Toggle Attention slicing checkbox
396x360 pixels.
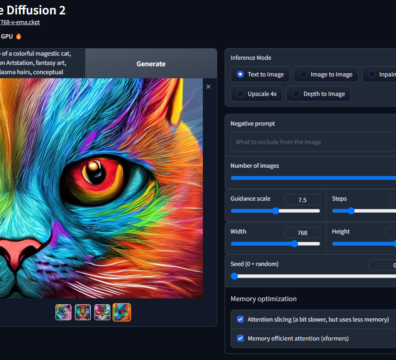(x=240, y=319)
